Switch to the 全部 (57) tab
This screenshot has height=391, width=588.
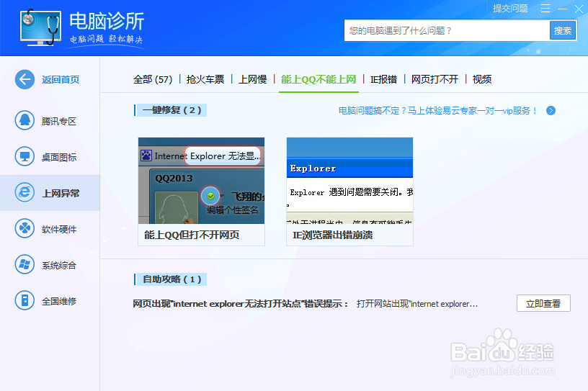click(x=153, y=79)
